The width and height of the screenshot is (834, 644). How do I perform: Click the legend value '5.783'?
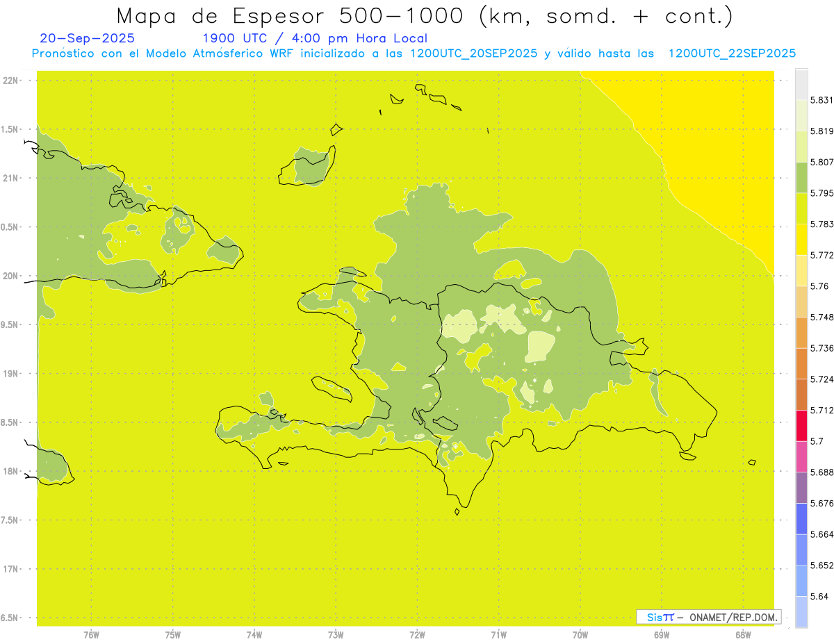822,224
